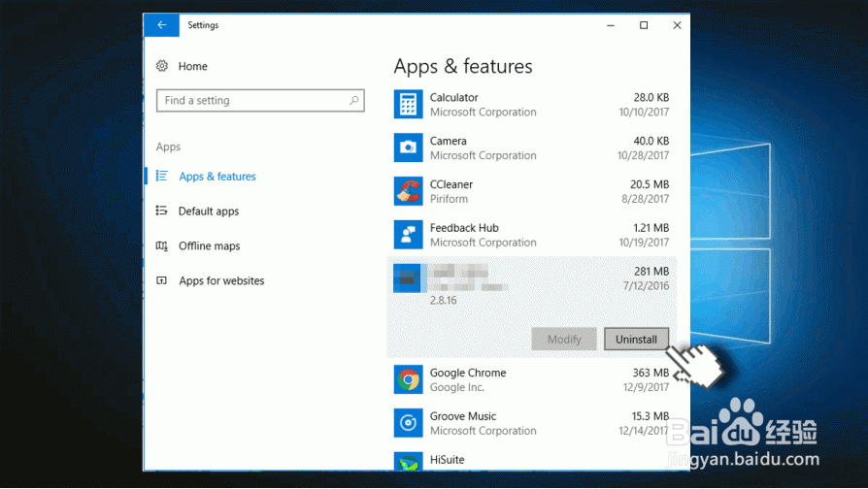868x489 pixels.
Task: Select the Calculator name text
Action: click(x=454, y=97)
